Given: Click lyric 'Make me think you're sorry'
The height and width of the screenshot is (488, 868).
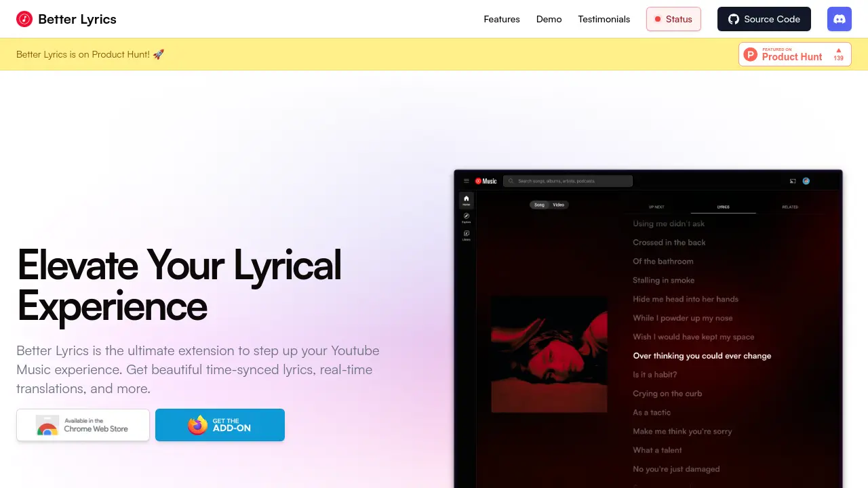Looking at the screenshot, I should [x=682, y=431].
